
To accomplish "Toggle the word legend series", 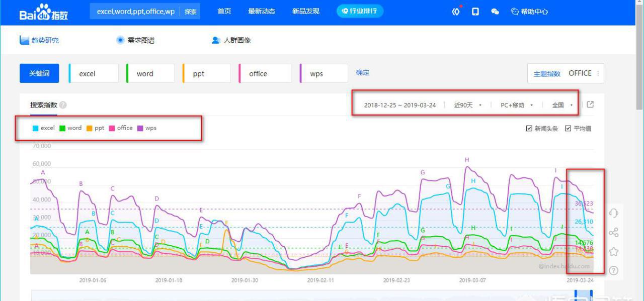I will point(70,128).
